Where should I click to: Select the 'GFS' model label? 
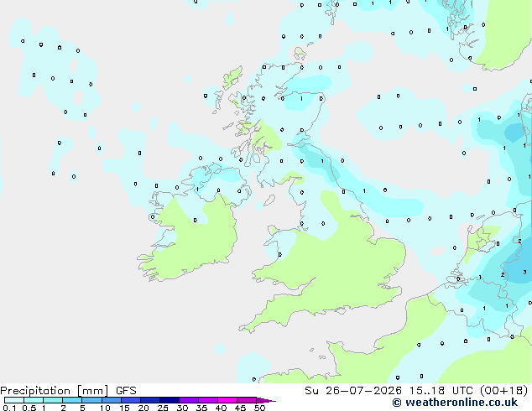coord(126,391)
